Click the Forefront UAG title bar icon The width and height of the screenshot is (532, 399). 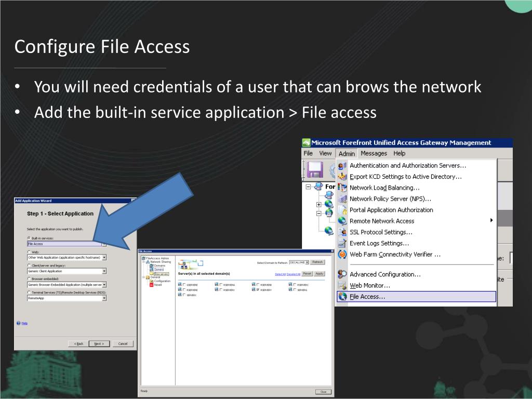click(306, 142)
